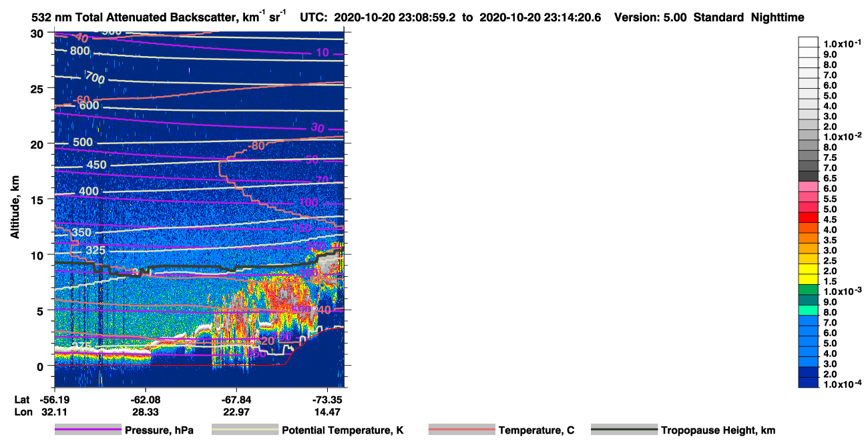
Task: Click the 1.0x10-1 color scale label
Action: point(843,43)
